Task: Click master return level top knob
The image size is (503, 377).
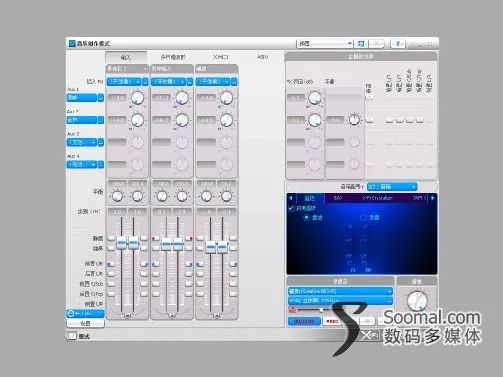Action: point(314,98)
